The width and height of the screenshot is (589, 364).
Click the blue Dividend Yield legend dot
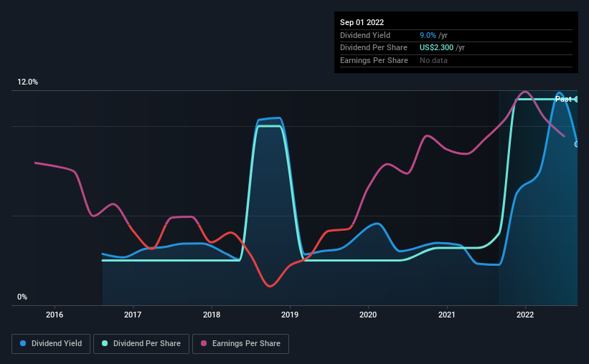24,344
